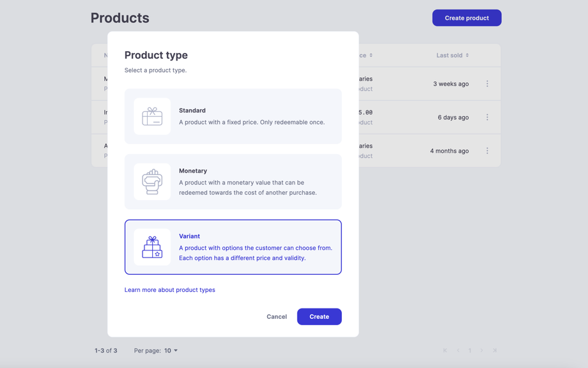The width and height of the screenshot is (588, 368).
Task: Click page number 1 in pagination
Action: (470, 350)
